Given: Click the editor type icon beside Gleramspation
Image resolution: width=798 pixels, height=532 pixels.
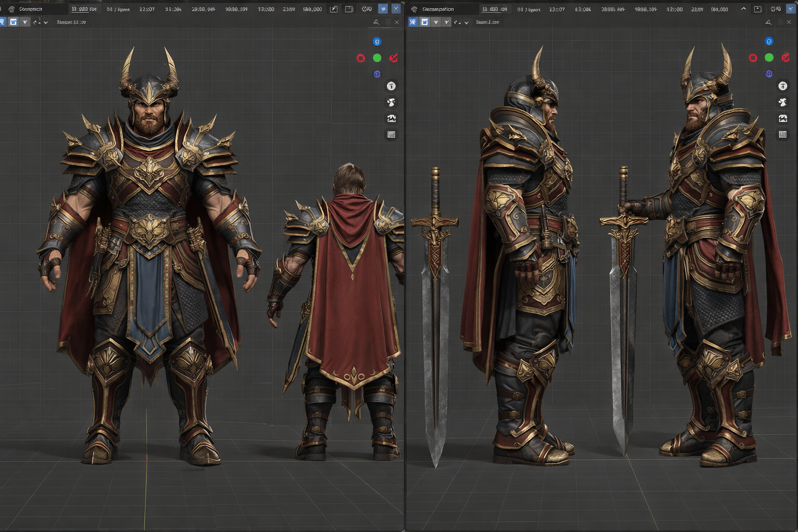Looking at the screenshot, I should [x=414, y=9].
